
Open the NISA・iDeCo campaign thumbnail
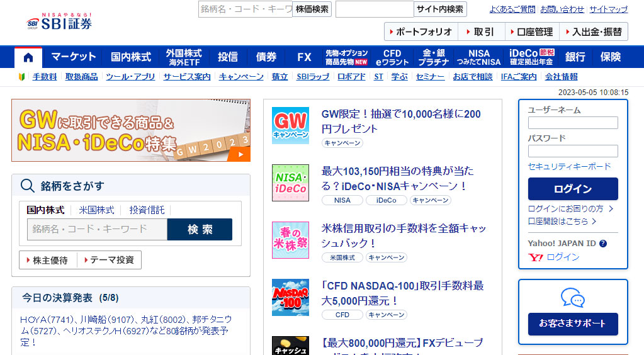pyautogui.click(x=290, y=183)
